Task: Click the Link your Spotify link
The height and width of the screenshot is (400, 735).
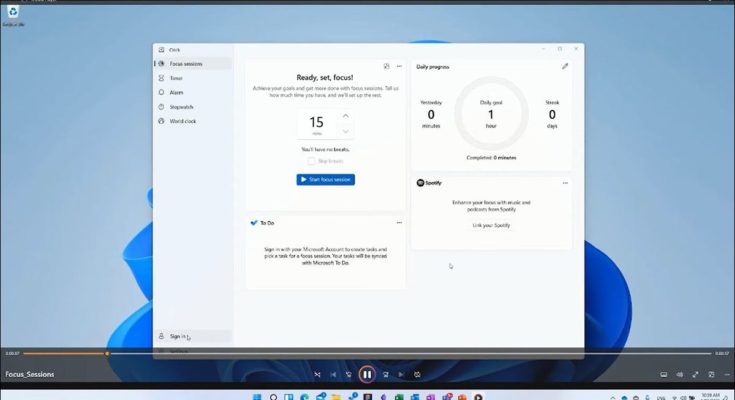Action: tap(491, 225)
